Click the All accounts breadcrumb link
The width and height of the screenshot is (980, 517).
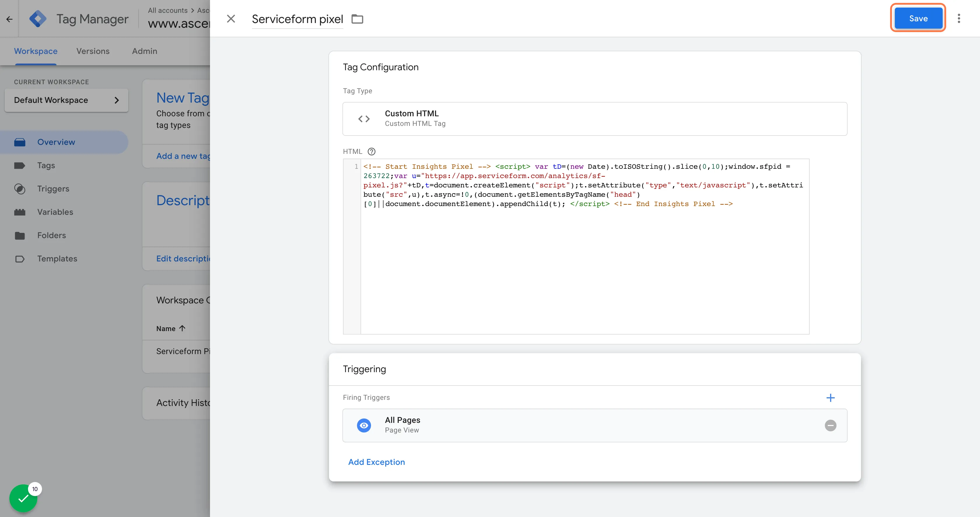[167, 10]
